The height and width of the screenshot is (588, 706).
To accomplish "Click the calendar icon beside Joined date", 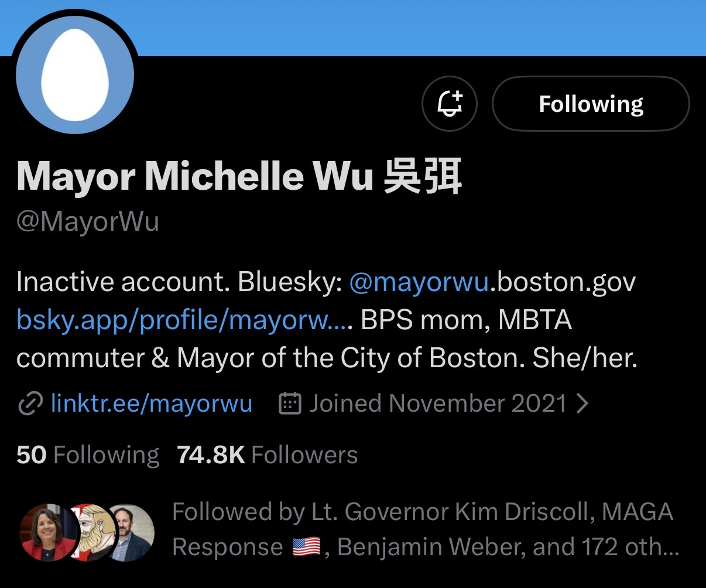I will [290, 404].
